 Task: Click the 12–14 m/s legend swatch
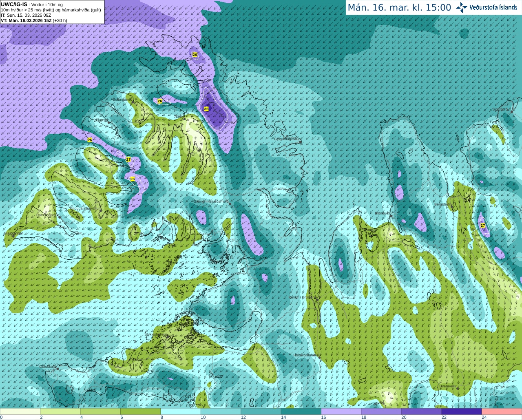[261, 411]
